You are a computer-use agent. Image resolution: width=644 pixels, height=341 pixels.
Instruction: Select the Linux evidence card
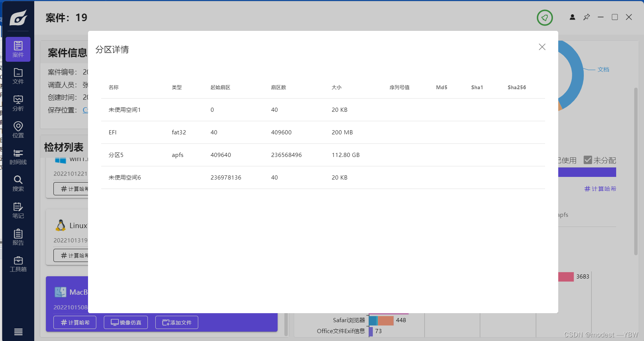tap(67, 237)
